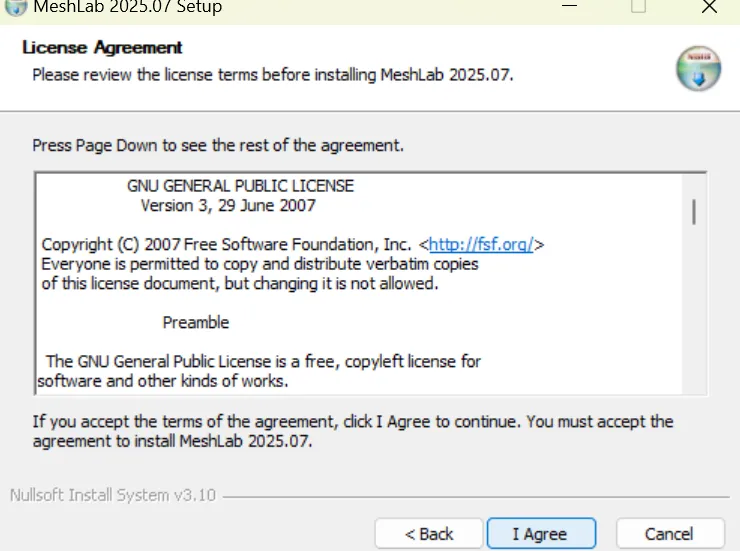
Task: Go to previous step with Back button
Action: [x=429, y=534]
